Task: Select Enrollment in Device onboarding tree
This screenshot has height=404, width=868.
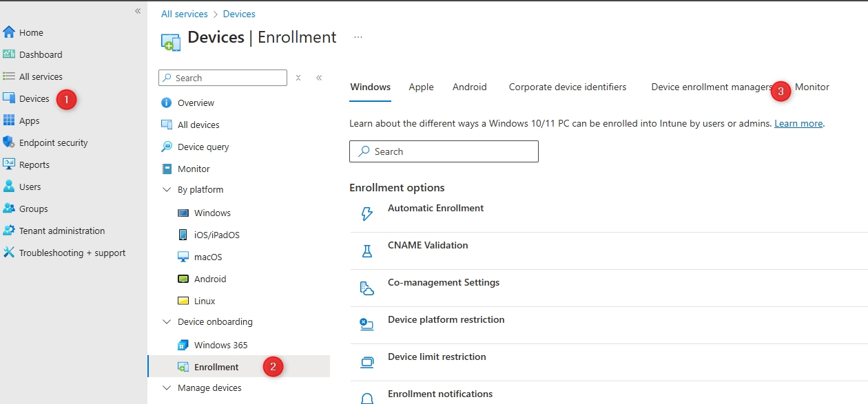Action: [x=238, y=367]
